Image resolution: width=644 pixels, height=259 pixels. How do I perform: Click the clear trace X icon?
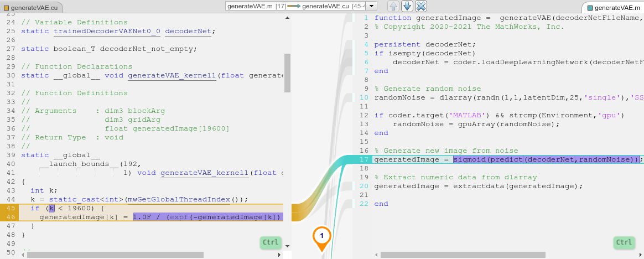[421, 6]
